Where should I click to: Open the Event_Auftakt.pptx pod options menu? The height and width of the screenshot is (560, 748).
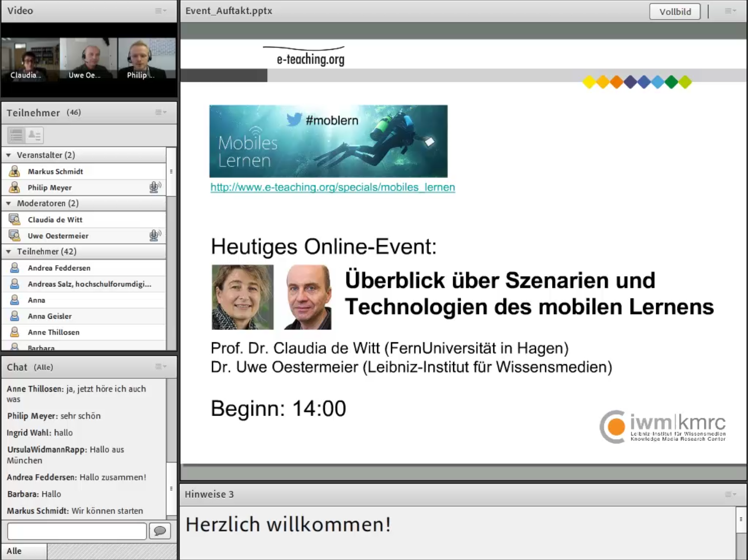[x=730, y=10]
